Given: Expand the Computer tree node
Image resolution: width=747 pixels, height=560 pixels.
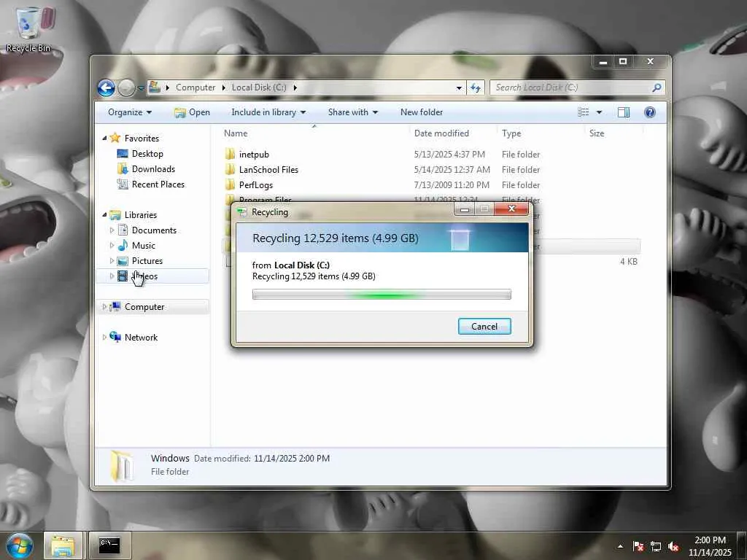Looking at the screenshot, I should click(x=104, y=307).
